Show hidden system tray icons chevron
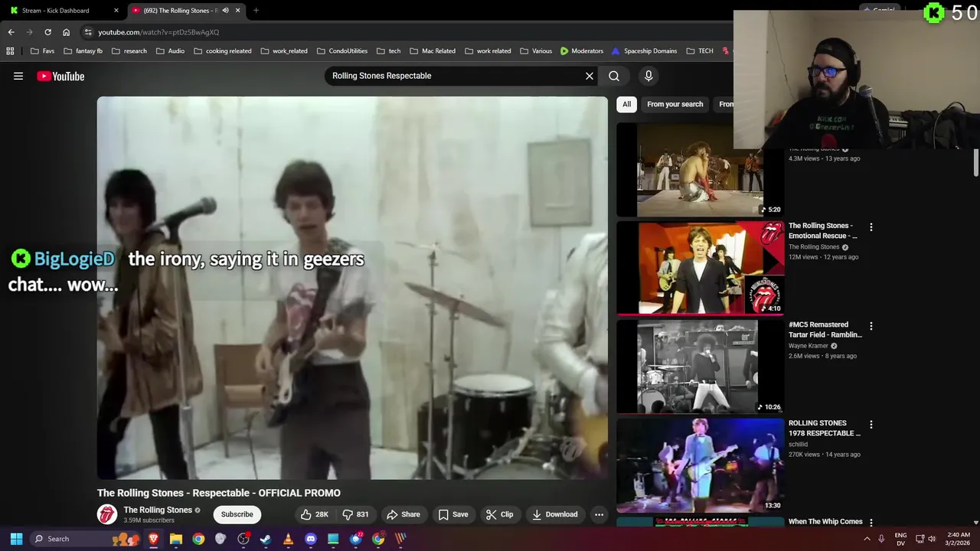The height and width of the screenshot is (551, 980). (867, 539)
